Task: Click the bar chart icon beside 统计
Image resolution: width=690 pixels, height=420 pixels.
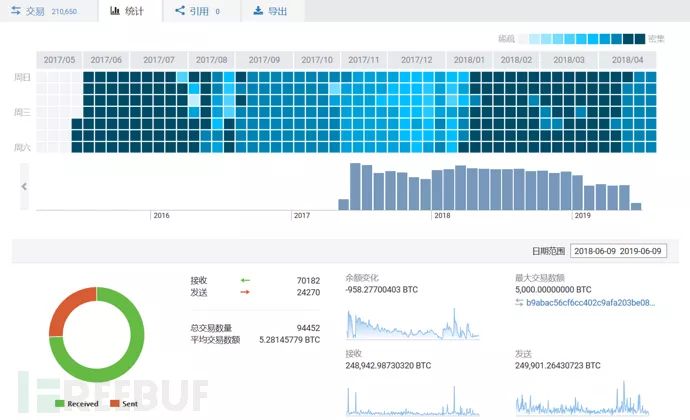Action: tap(114, 11)
